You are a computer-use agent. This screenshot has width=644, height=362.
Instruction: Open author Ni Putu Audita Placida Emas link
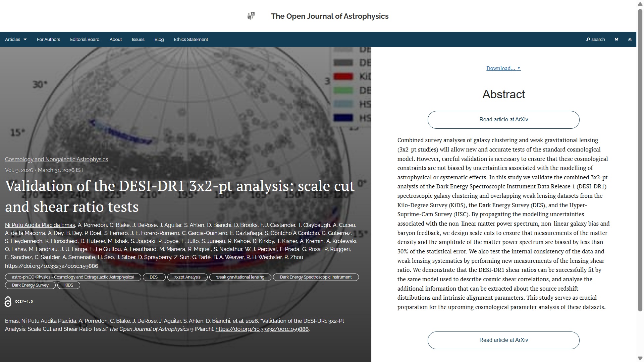click(x=40, y=225)
